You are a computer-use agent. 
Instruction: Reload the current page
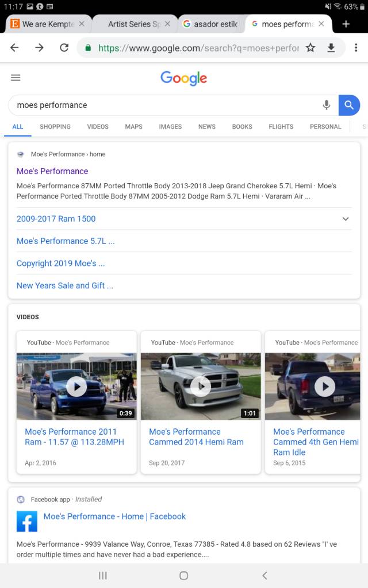click(64, 48)
